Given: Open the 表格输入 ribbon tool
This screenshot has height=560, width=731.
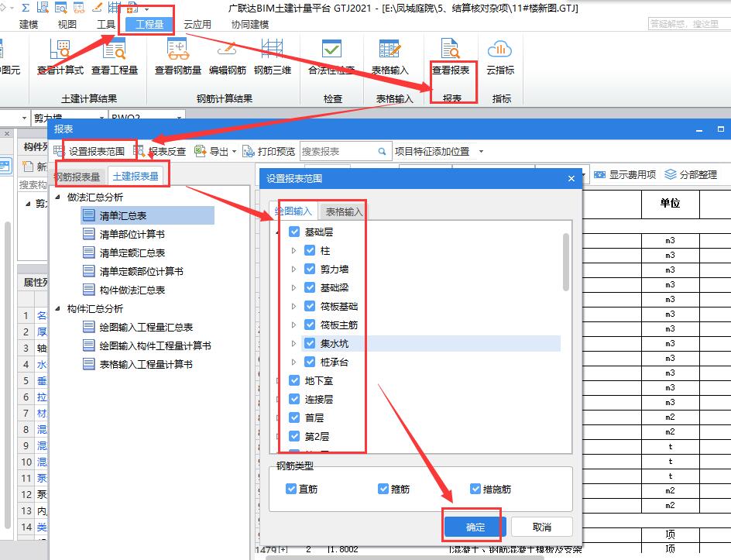Looking at the screenshot, I should tap(390, 57).
